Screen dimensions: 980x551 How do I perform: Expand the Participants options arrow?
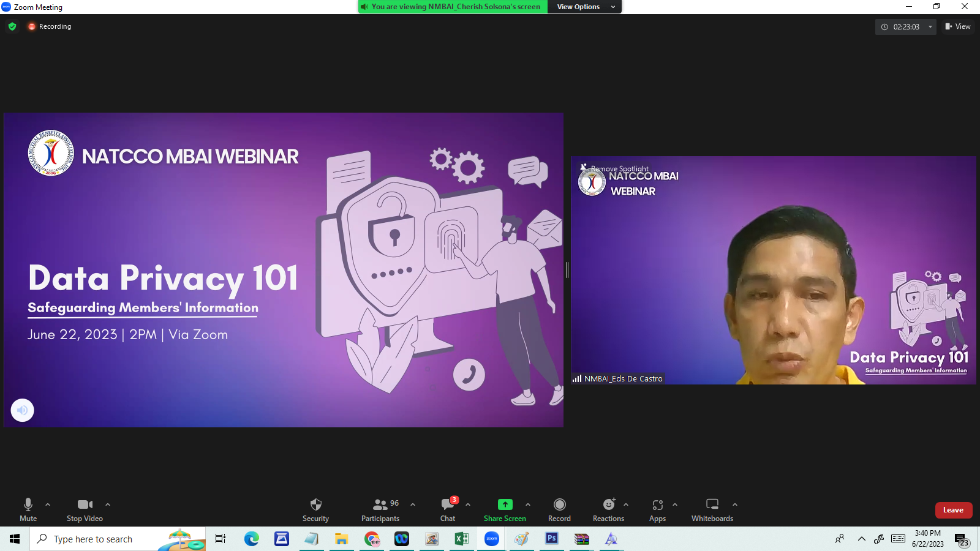413,504
